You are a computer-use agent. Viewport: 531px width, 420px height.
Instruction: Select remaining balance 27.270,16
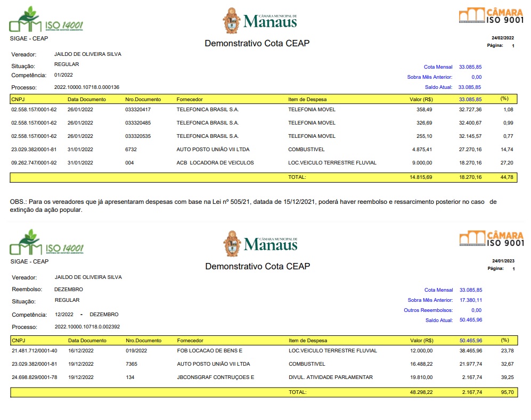(x=470, y=150)
